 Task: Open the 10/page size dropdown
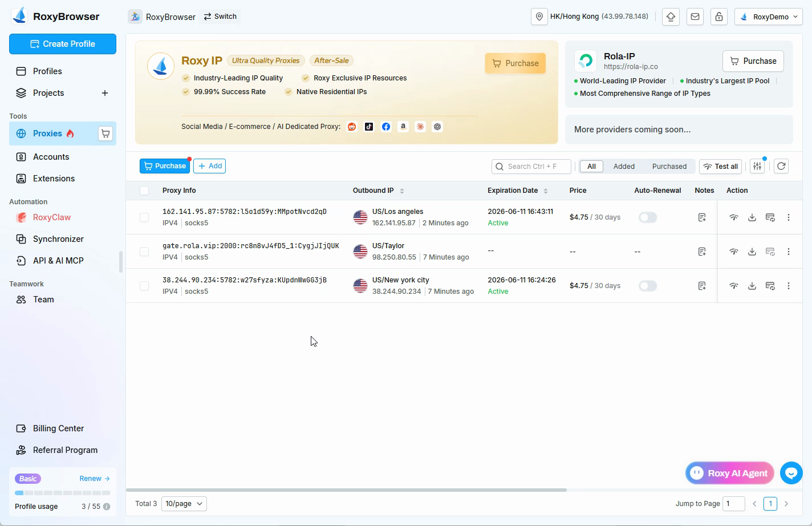click(184, 504)
